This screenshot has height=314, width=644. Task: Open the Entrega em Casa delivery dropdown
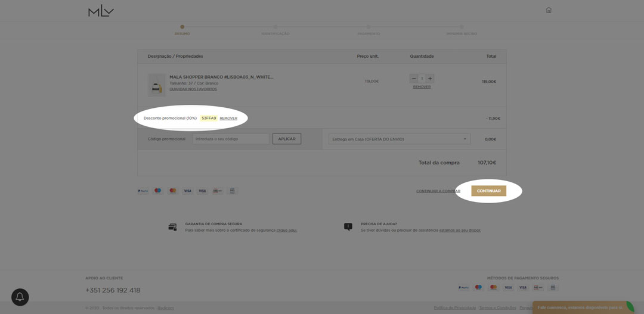pos(399,139)
